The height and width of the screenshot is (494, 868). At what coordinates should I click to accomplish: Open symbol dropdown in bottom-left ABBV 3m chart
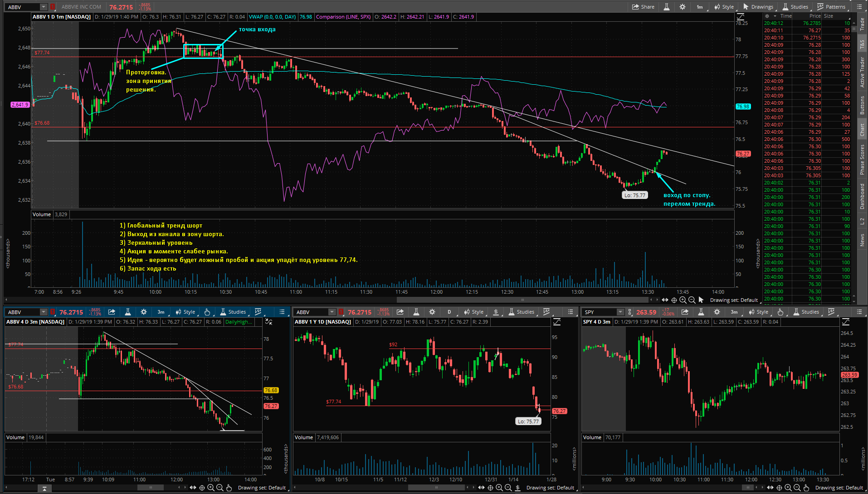[x=43, y=312]
